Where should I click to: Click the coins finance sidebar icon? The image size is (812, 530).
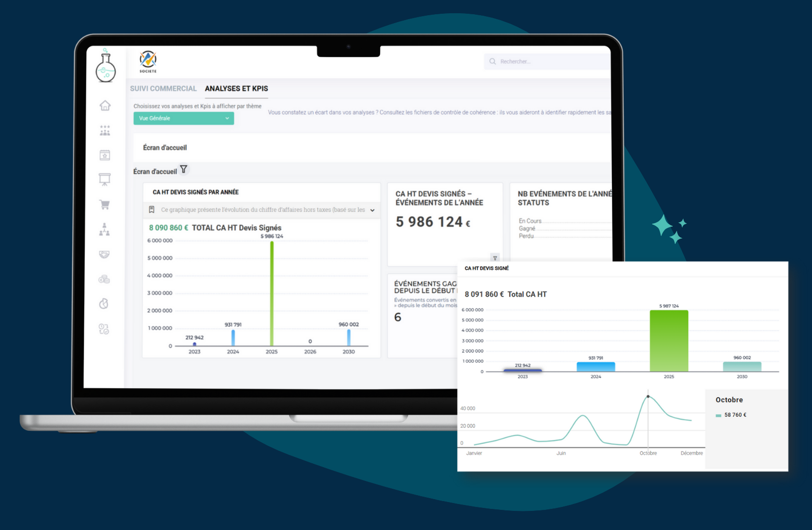(x=104, y=279)
